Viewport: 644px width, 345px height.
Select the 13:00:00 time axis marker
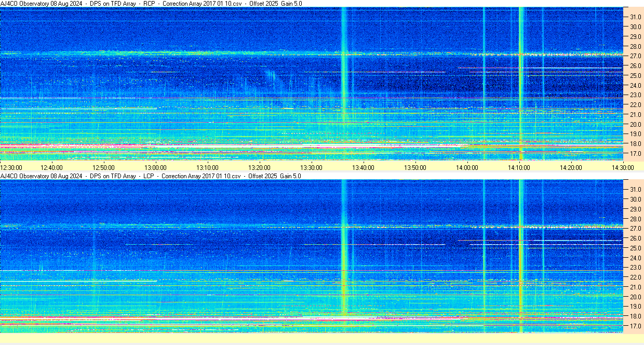tap(155, 167)
